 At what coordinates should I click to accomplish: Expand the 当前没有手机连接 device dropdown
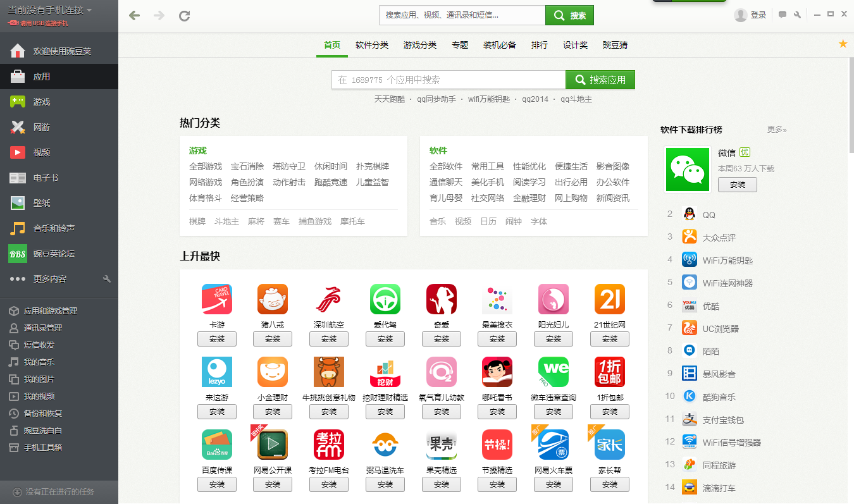point(49,10)
